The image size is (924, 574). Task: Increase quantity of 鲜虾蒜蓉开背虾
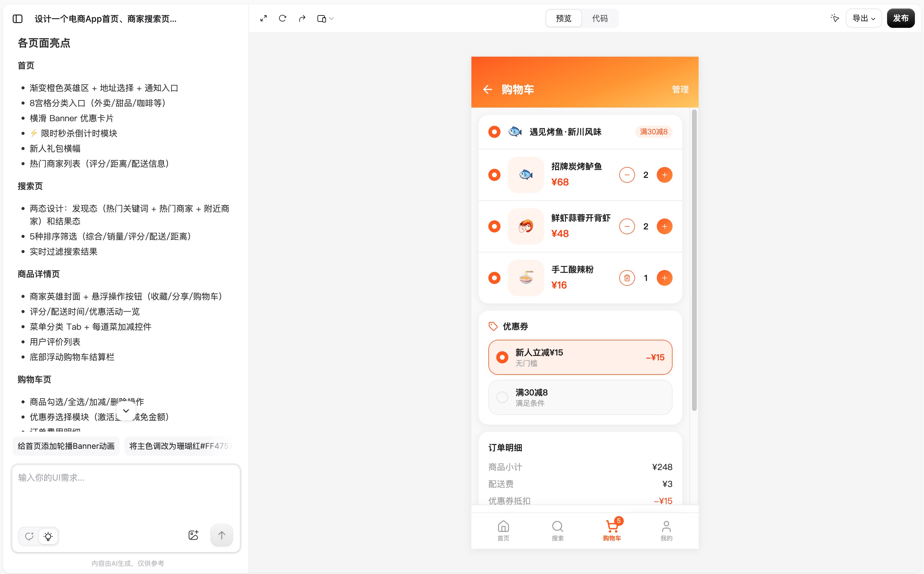click(x=664, y=227)
